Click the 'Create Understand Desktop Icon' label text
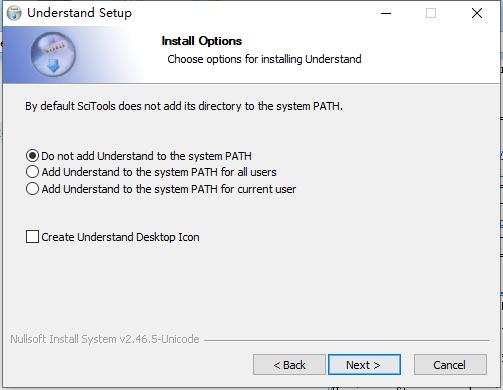Screen dimensions: 503x390 [120, 237]
